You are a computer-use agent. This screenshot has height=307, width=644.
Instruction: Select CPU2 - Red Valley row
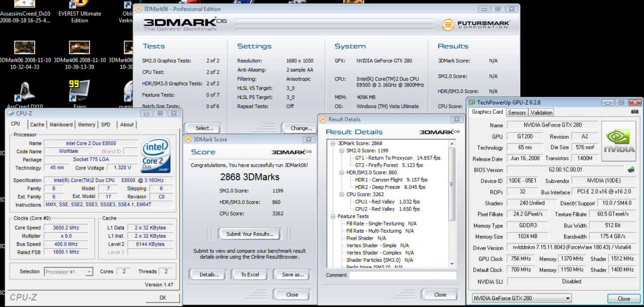[x=387, y=209]
